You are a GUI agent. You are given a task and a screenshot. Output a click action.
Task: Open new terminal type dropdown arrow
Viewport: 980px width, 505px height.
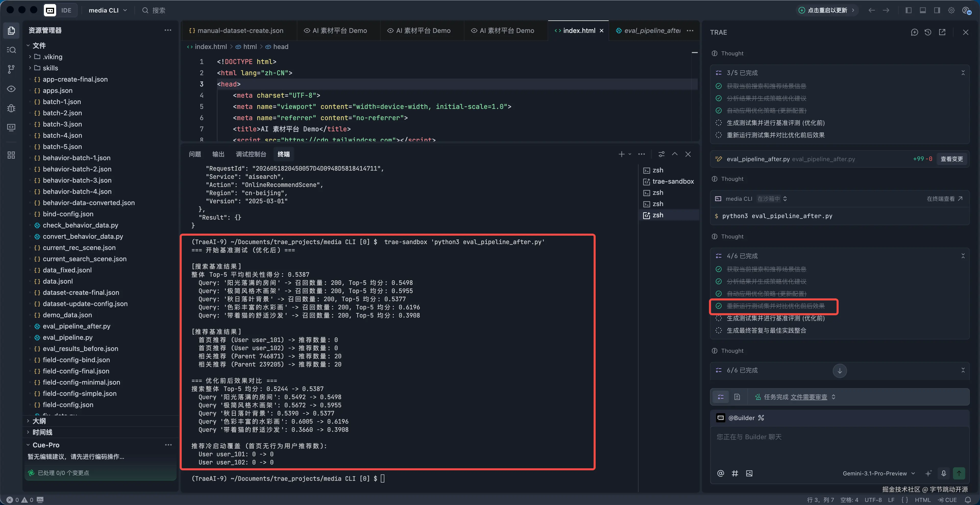tap(630, 154)
